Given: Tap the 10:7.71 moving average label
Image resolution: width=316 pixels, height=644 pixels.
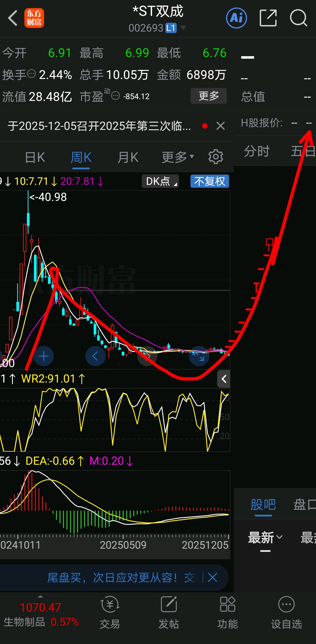Looking at the screenshot, I should [36, 181].
